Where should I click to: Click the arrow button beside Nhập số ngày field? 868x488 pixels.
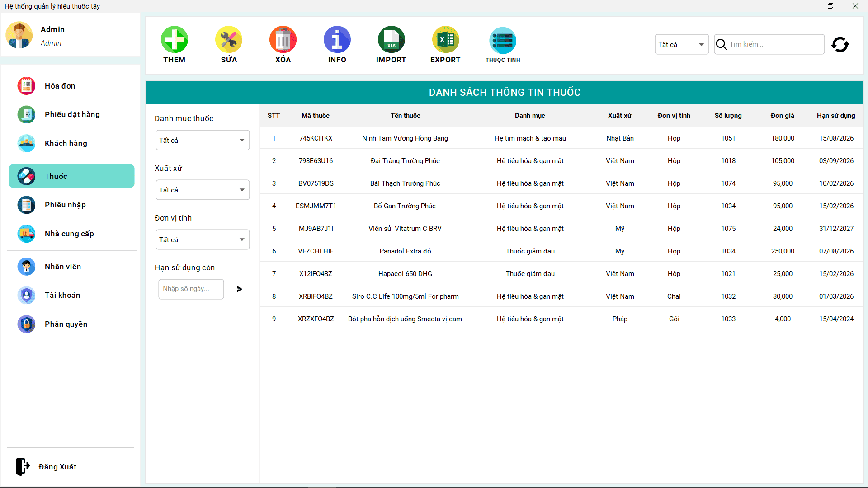[239, 289]
